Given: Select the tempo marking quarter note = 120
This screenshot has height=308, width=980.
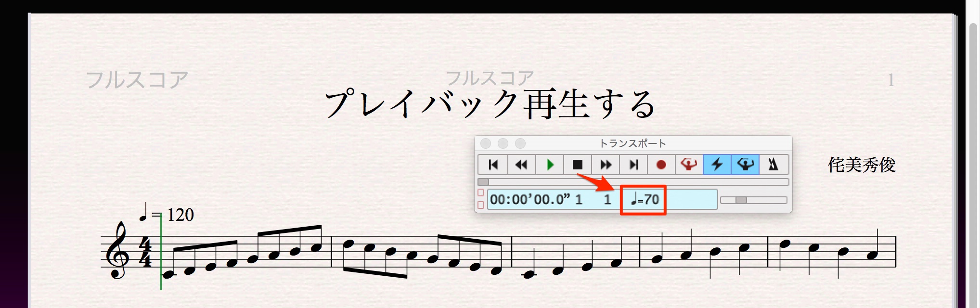Looking at the screenshot, I should [167, 214].
